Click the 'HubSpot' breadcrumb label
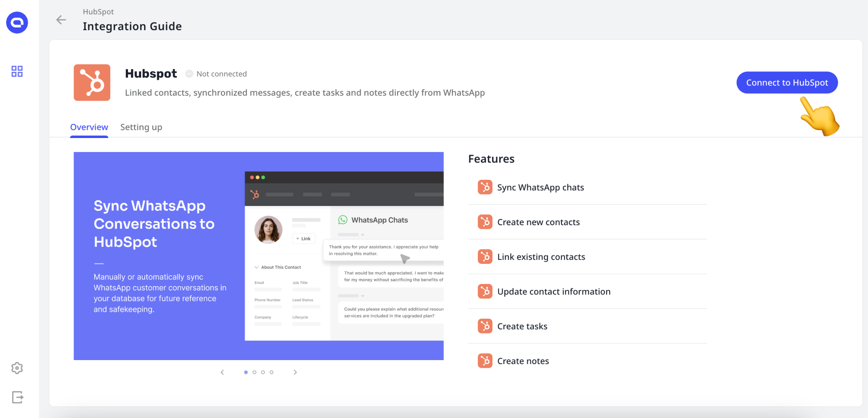Image resolution: width=868 pixels, height=418 pixels. pos(98,12)
